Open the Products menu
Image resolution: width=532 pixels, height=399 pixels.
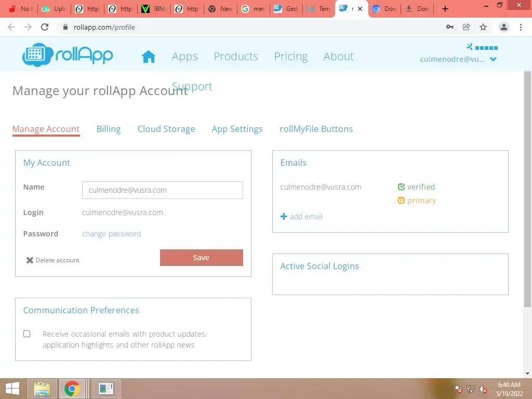[x=236, y=56]
